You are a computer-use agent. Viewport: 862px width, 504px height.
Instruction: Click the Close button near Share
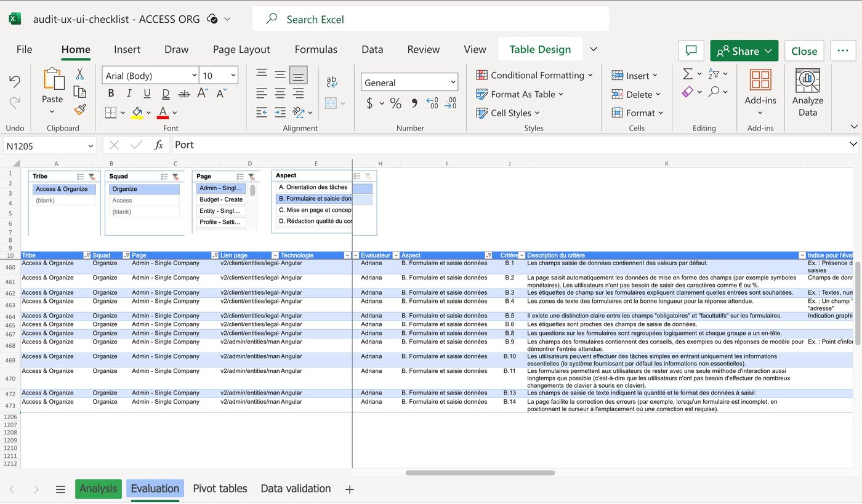(804, 51)
